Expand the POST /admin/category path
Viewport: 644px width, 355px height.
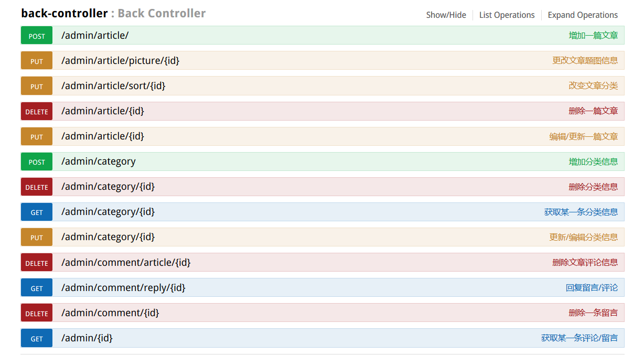click(x=99, y=162)
